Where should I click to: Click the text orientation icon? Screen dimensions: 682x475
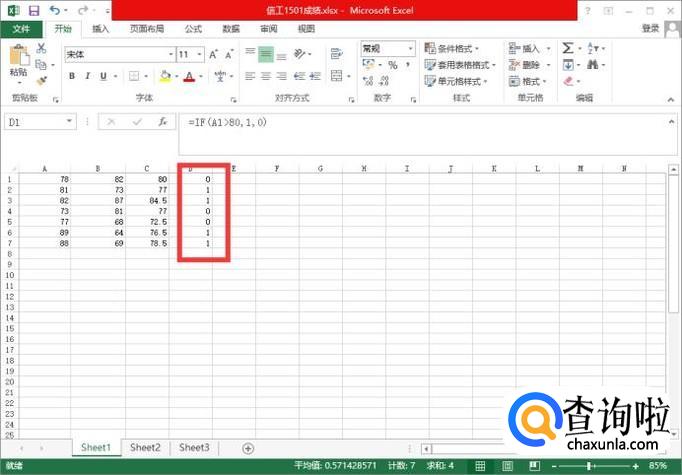[x=300, y=54]
